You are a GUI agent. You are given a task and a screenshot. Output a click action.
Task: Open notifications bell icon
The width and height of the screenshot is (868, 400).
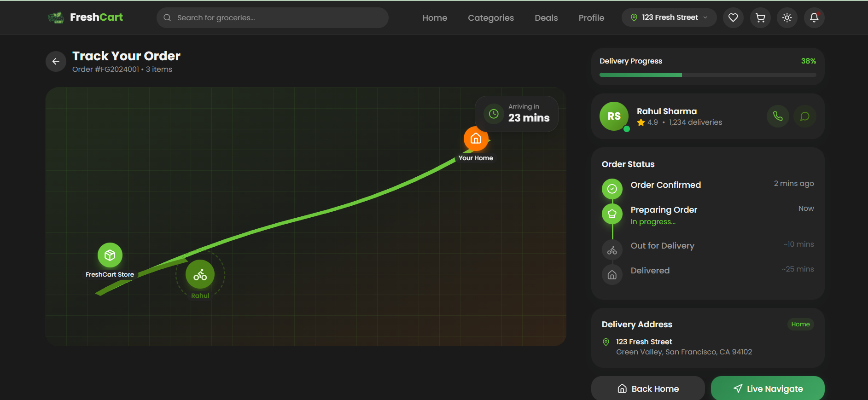[x=814, y=17]
